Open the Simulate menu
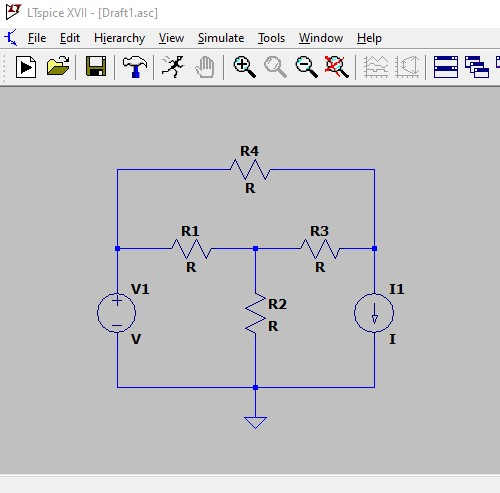This screenshot has width=500, height=493. click(221, 38)
